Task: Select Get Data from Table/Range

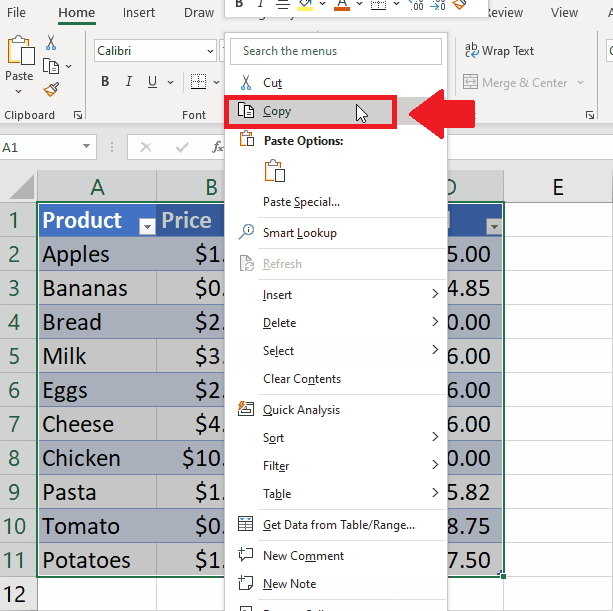Action: 338,525
